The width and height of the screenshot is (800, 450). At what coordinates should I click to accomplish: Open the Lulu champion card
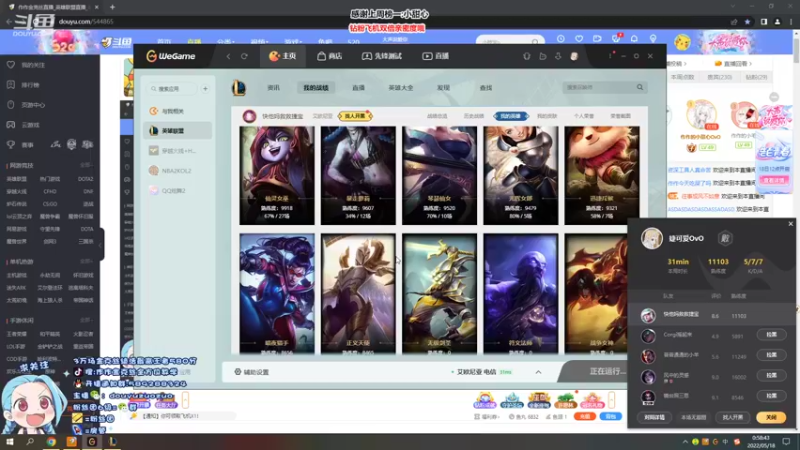277,176
